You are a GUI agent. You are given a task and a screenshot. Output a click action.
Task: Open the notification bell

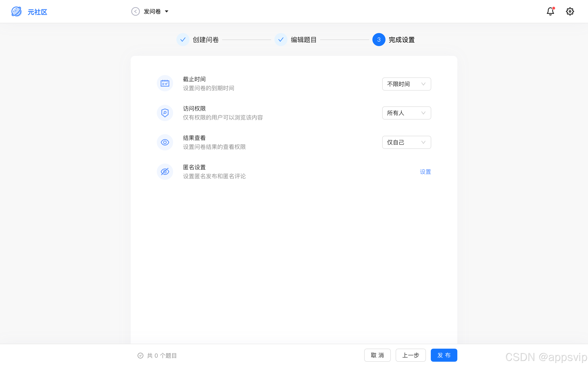click(x=550, y=11)
